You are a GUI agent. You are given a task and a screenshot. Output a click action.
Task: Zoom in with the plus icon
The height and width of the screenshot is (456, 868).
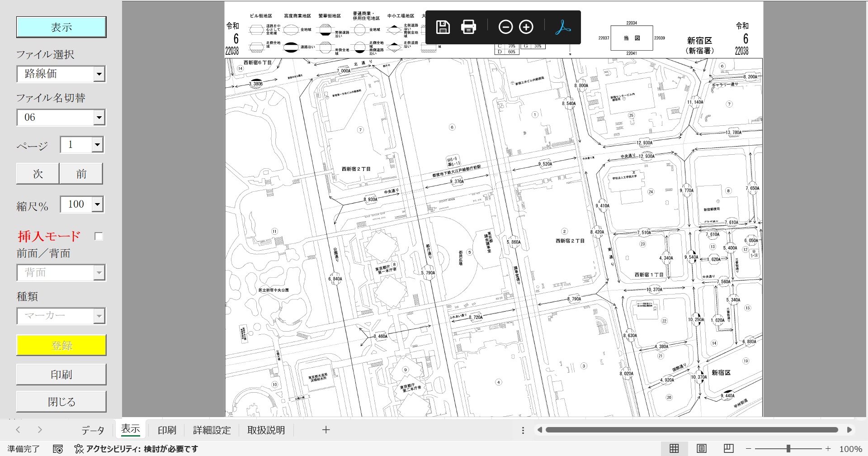coord(526,27)
